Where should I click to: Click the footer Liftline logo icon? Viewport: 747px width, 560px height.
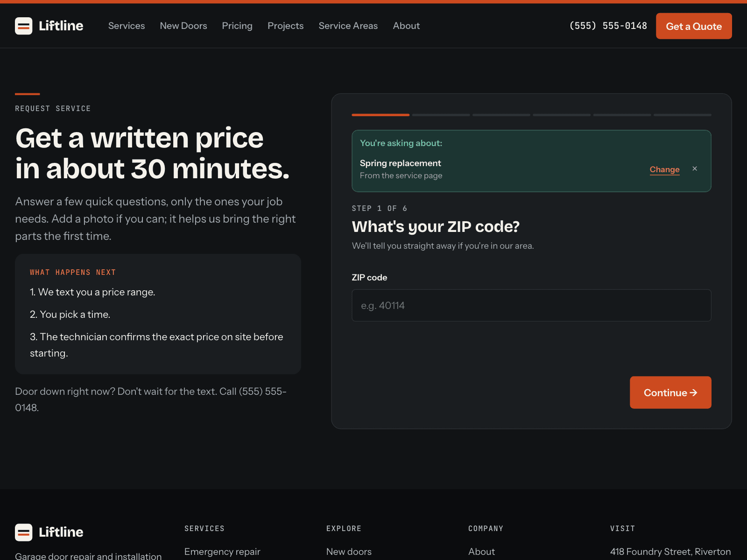click(x=24, y=532)
